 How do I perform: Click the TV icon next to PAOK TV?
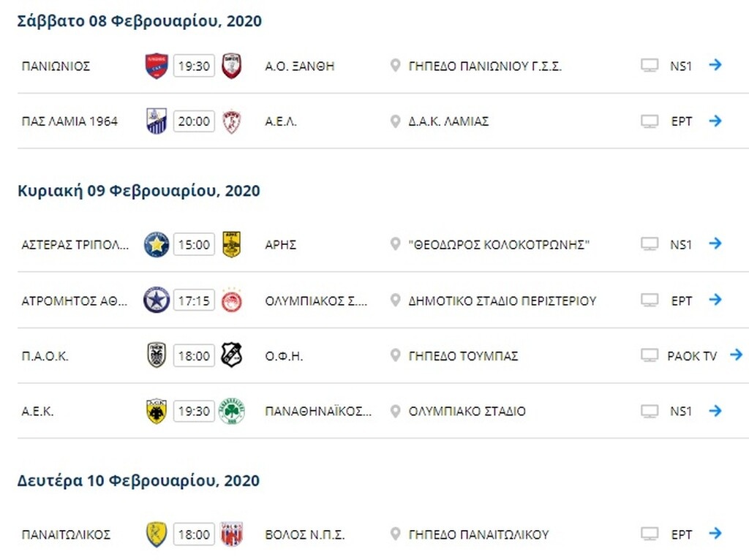[x=648, y=355]
